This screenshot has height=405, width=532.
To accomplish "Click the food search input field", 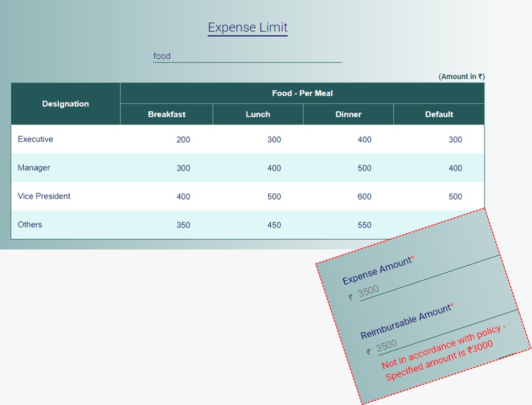I will [x=247, y=56].
